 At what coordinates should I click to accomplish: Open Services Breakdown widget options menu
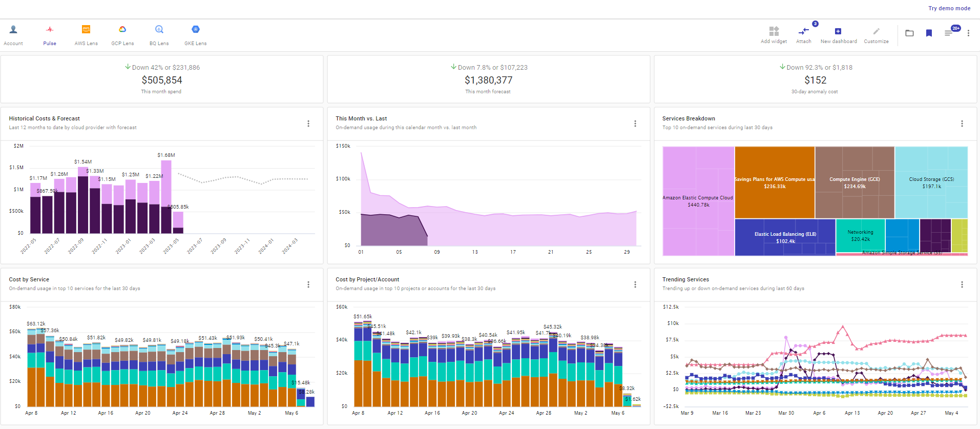pyautogui.click(x=962, y=124)
